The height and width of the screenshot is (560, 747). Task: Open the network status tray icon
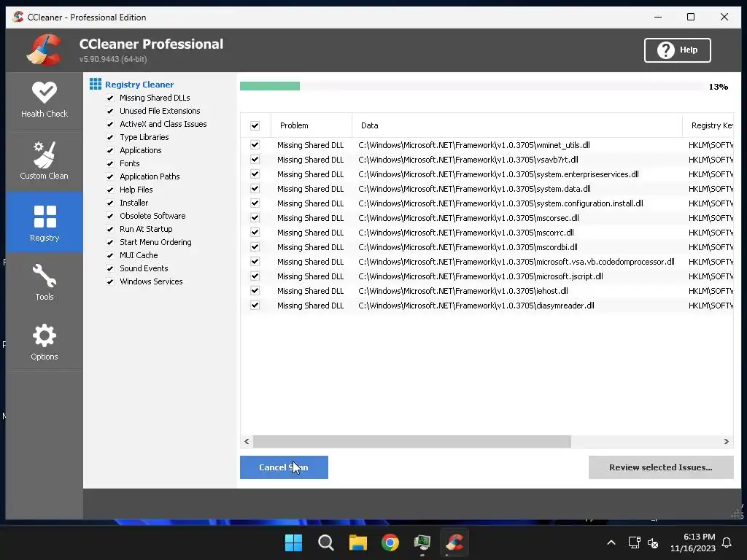pos(634,542)
